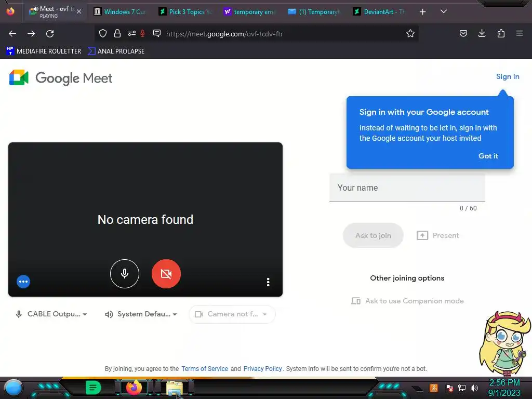Expand the list all tabs chevron
The image size is (532, 399).
444,11
